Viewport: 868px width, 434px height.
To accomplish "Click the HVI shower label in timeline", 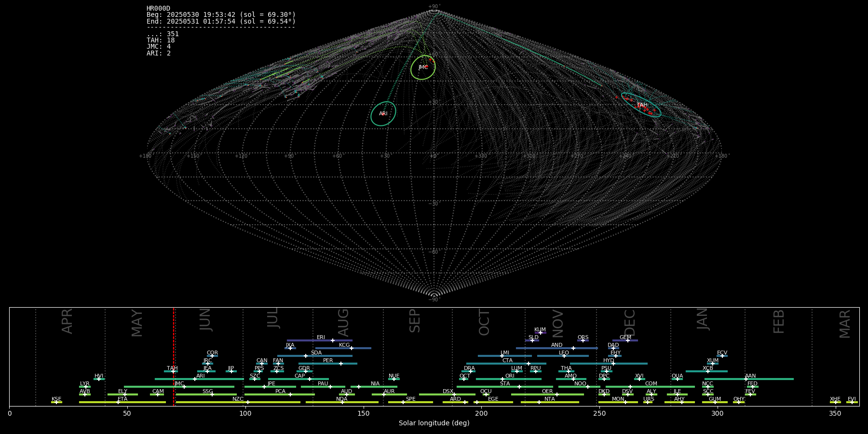I will [x=98, y=376].
